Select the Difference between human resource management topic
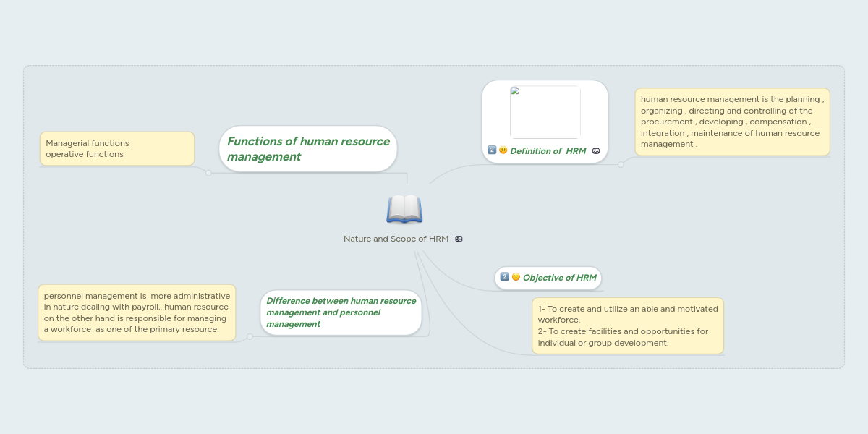This screenshot has width=868, height=434. point(341,312)
